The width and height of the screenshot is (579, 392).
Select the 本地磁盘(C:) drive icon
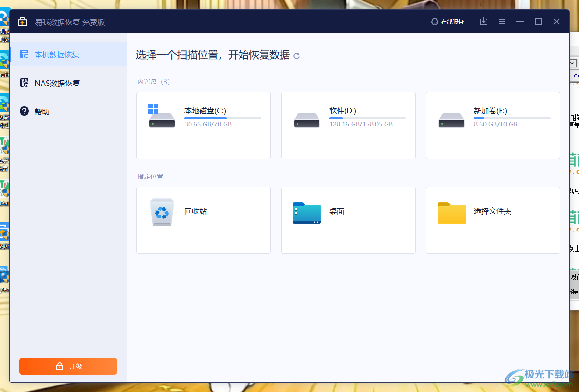pos(162,116)
